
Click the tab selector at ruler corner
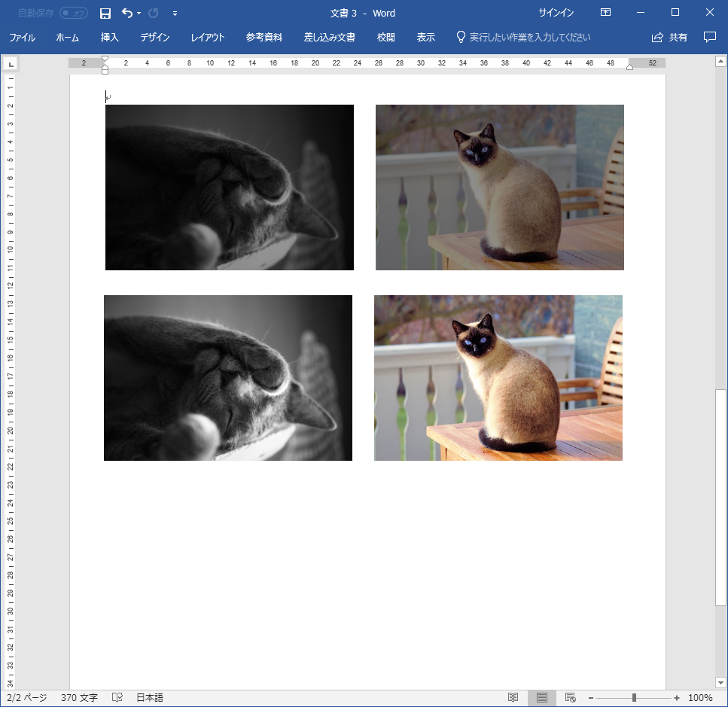pos(11,65)
